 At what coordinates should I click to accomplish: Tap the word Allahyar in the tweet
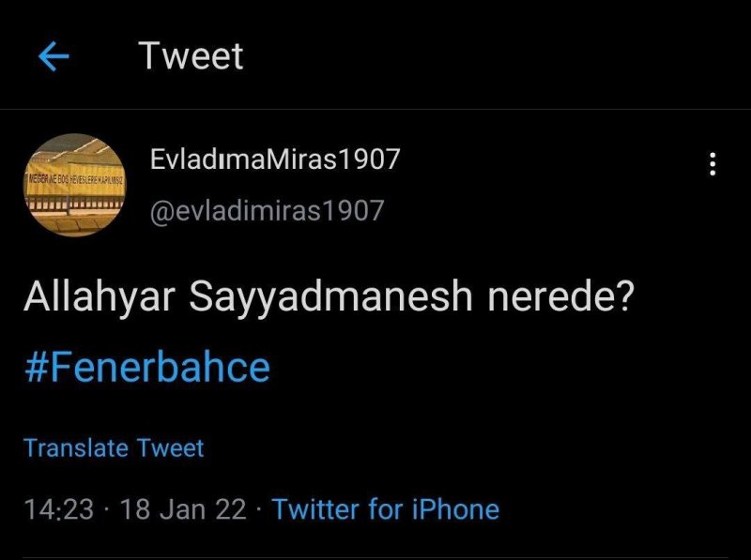click(100, 298)
